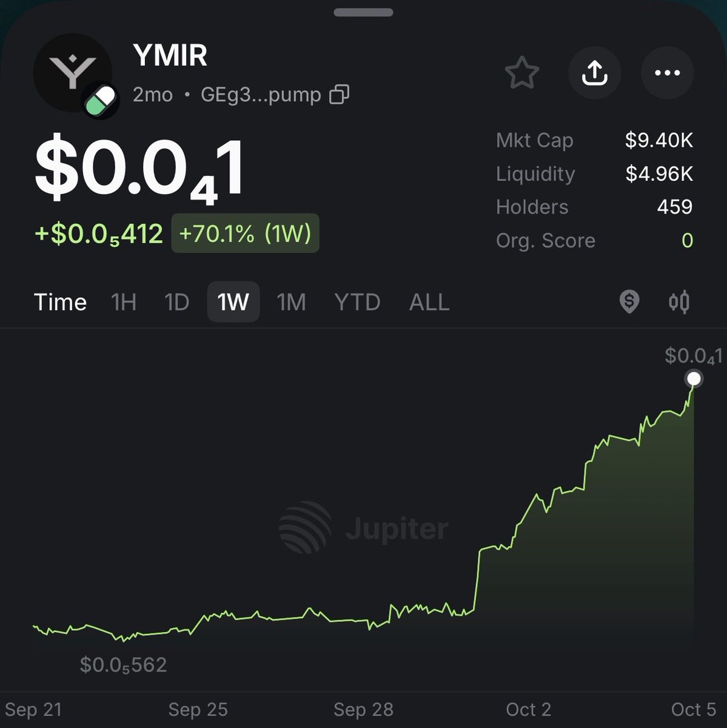Select the 1M time range
The image size is (727, 728).
pos(292,302)
